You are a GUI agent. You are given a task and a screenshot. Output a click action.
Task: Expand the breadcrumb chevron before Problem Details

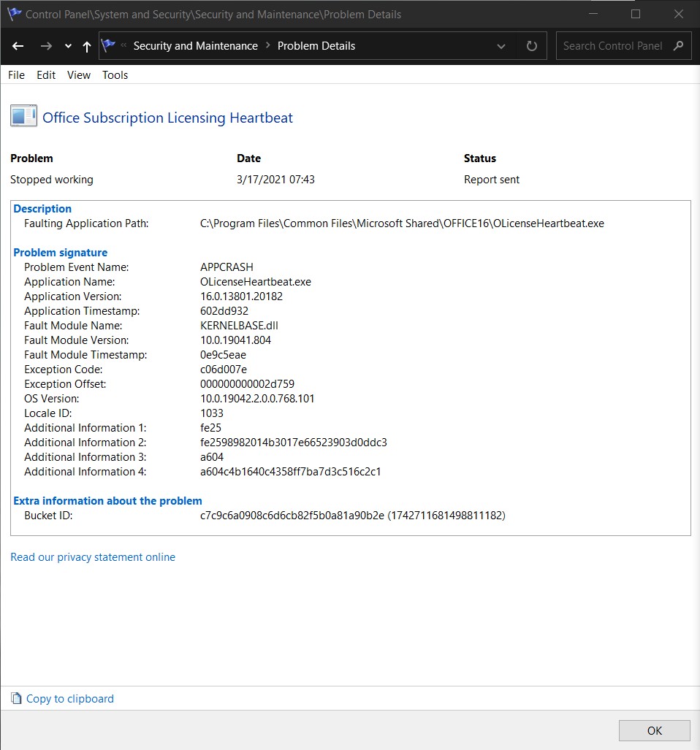click(267, 45)
